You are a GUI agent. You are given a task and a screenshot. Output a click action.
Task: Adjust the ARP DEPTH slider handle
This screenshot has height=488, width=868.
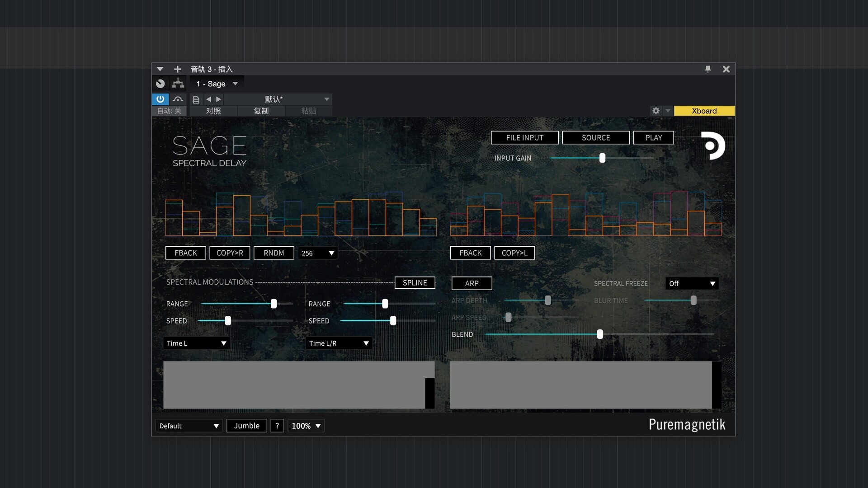click(548, 300)
